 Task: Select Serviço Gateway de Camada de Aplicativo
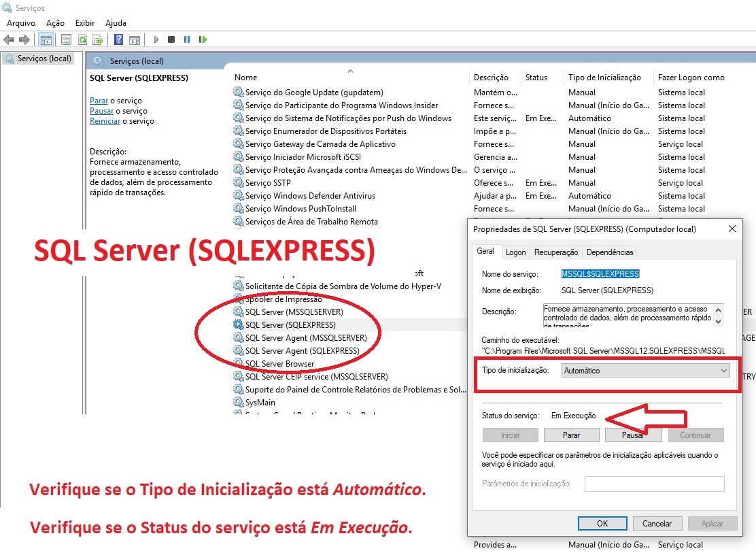(320, 144)
